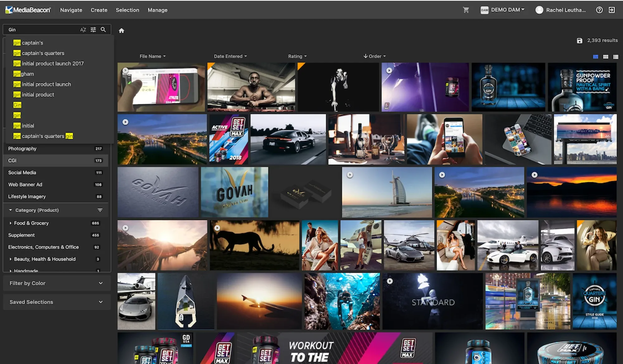The image size is (623, 364).
Task: Click the MediaBeacon logo
Action: click(x=28, y=10)
